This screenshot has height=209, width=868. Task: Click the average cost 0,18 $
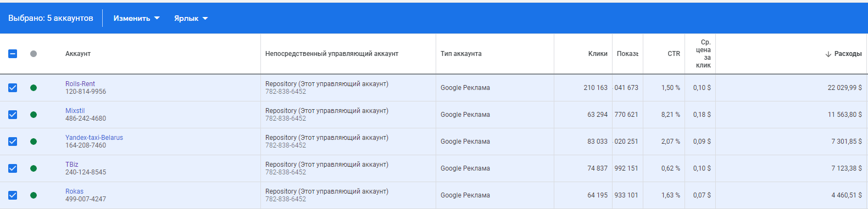point(702,115)
